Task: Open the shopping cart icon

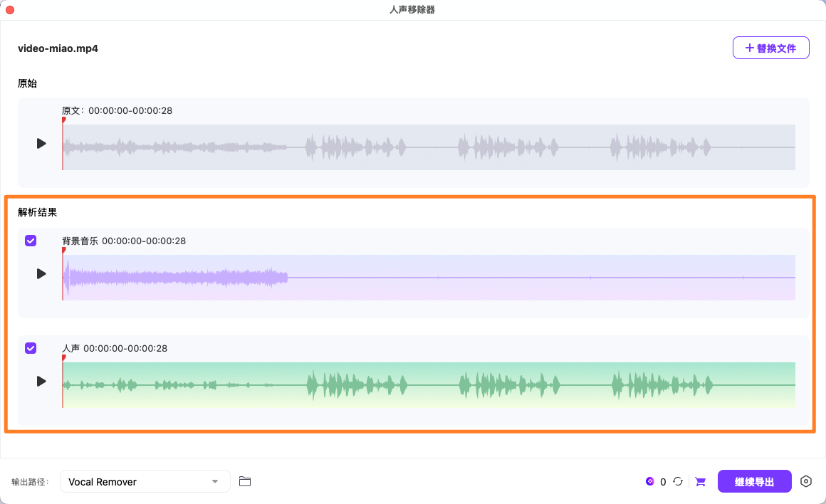Action: (700, 482)
